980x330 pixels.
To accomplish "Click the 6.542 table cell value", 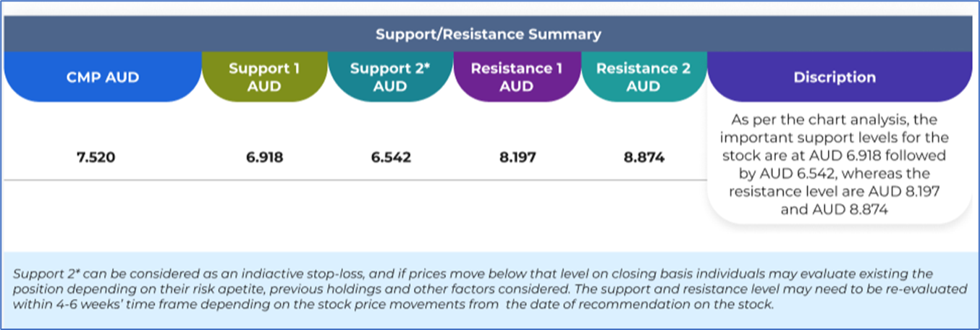I will (x=391, y=157).
